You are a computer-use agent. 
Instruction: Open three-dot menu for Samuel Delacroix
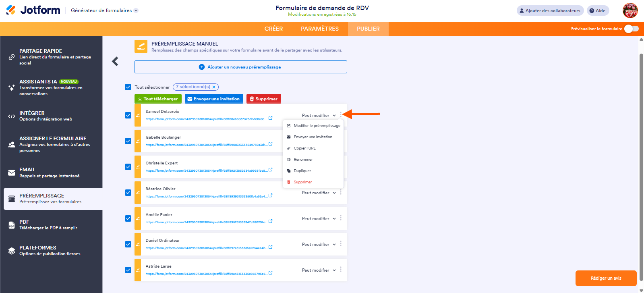(x=341, y=115)
